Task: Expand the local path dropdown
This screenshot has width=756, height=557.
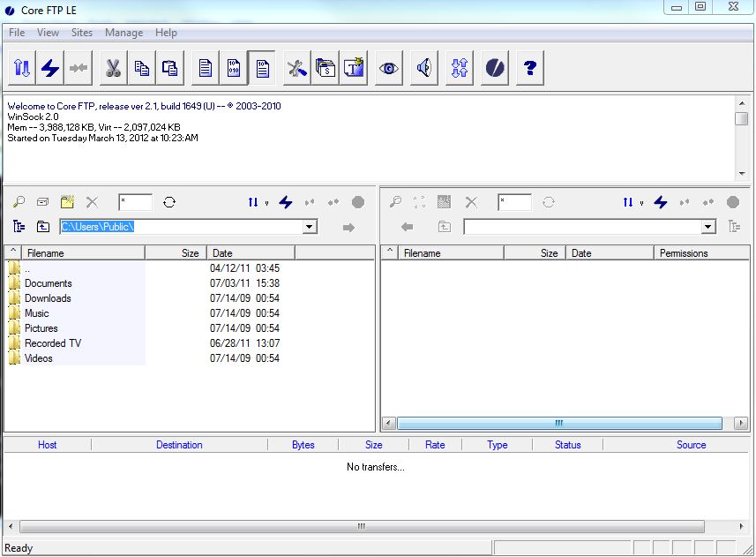Action: coord(310,227)
